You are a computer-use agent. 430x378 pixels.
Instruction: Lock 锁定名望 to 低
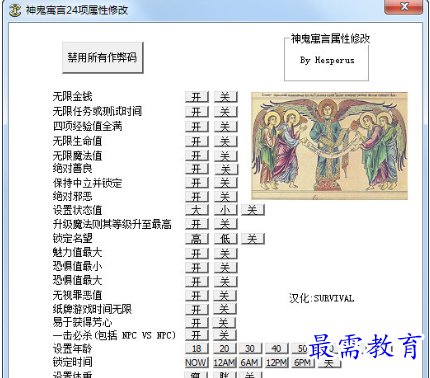[x=225, y=239]
